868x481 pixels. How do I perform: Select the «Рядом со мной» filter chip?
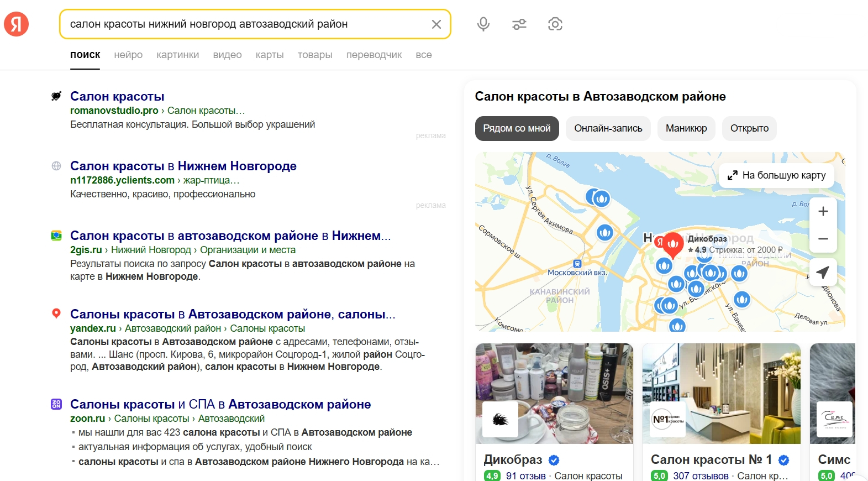tap(517, 128)
